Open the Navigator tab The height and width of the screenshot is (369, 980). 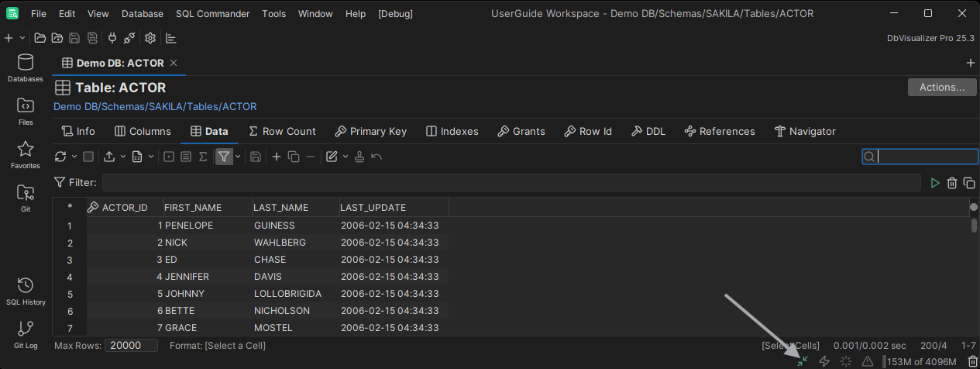[x=805, y=131]
